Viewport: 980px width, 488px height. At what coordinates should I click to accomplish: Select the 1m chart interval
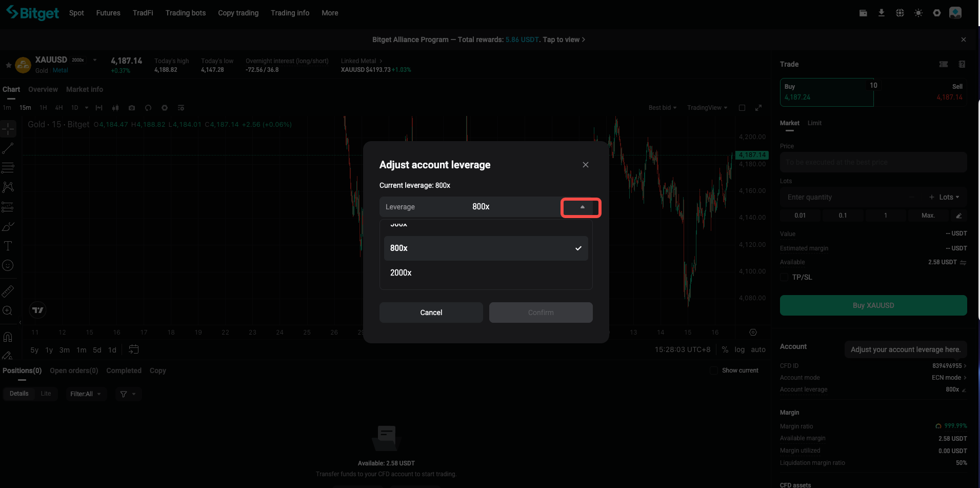[x=7, y=108]
